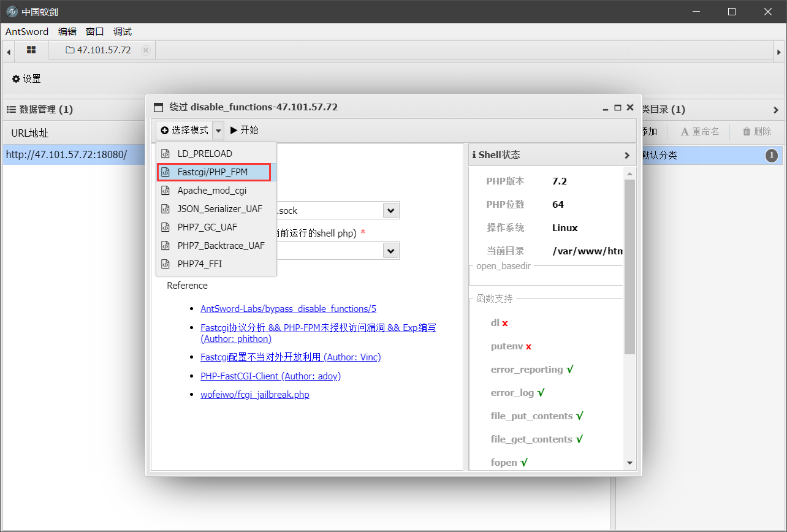
Task: Select the http://47.101.57.72:18080/ row
Action: [74, 154]
